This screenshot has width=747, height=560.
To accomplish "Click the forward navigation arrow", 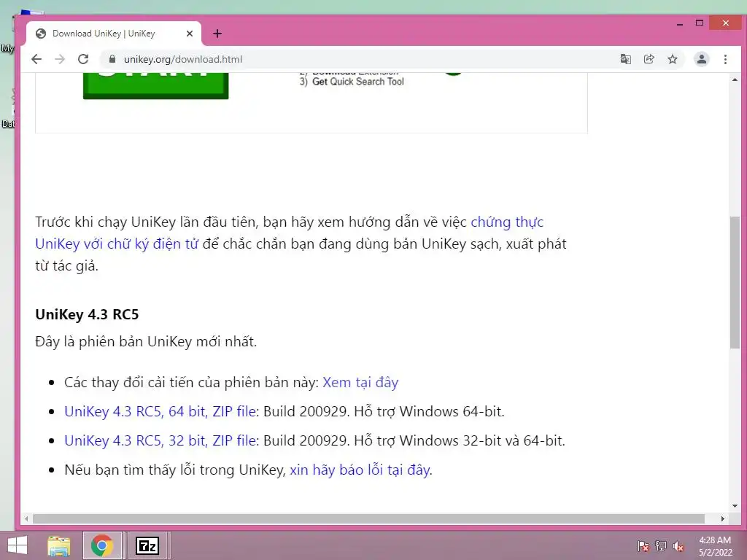I will 60,59.
